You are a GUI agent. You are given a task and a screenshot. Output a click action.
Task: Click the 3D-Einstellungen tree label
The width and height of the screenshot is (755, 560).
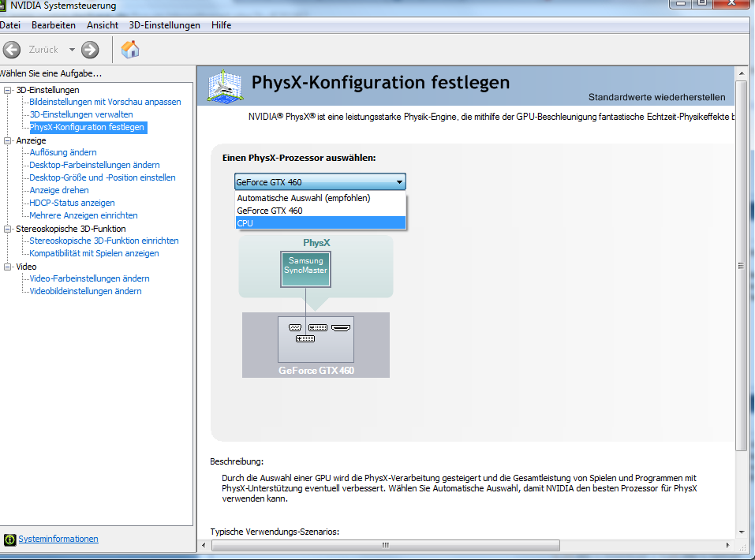click(x=47, y=90)
